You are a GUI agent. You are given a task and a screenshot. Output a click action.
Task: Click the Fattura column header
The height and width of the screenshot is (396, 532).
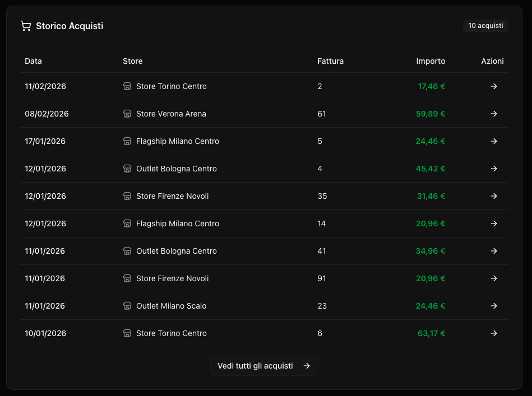pos(330,61)
